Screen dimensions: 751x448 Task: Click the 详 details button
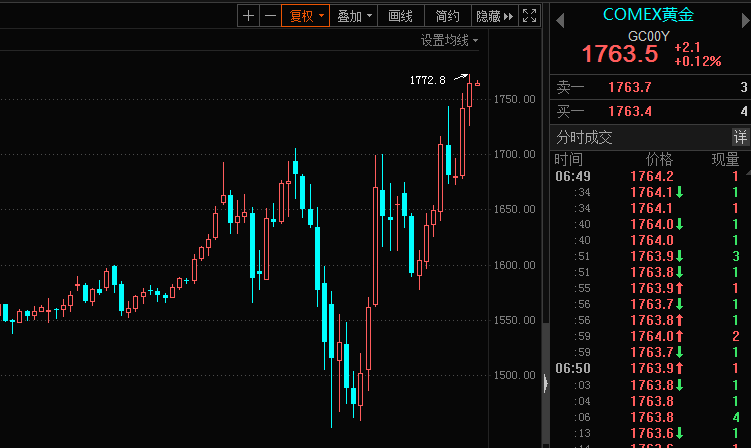tap(740, 136)
